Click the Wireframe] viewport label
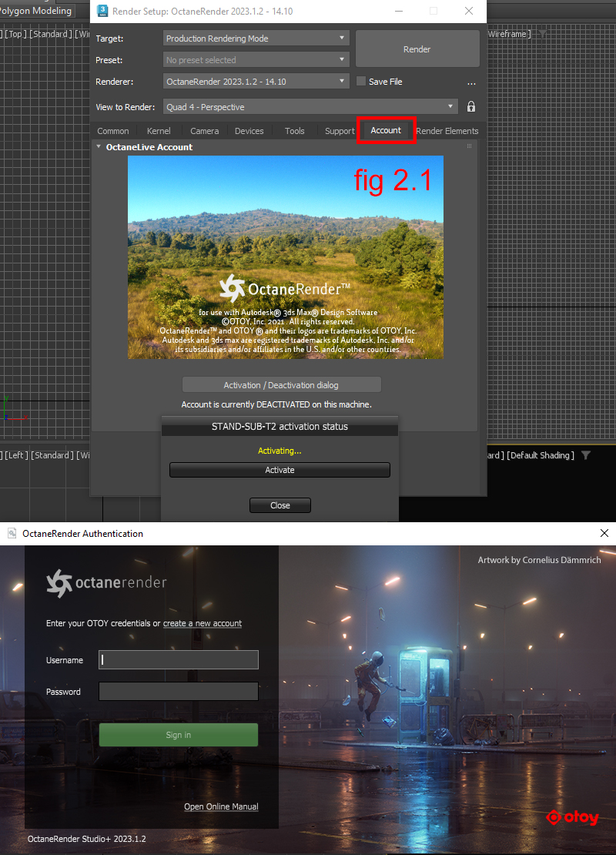The height and width of the screenshot is (855, 616). pyautogui.click(x=507, y=34)
